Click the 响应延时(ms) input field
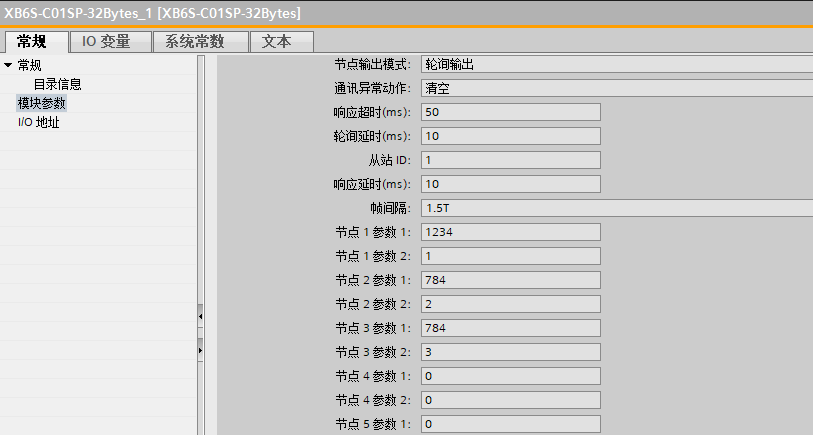 click(510, 184)
